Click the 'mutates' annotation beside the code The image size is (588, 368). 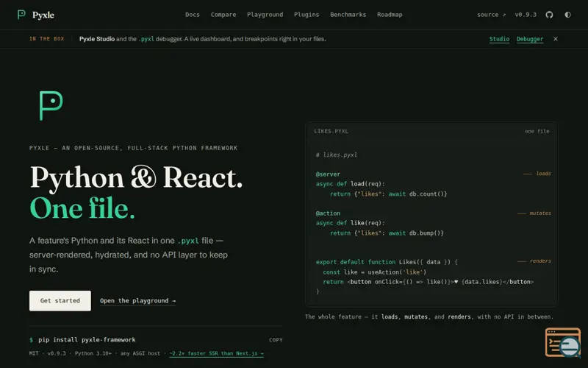click(x=540, y=213)
